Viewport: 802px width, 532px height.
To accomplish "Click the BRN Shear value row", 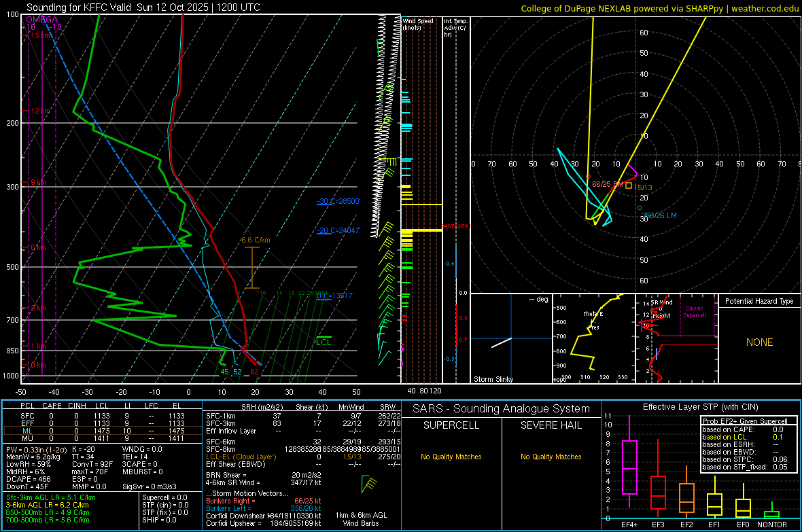I will [x=264, y=475].
